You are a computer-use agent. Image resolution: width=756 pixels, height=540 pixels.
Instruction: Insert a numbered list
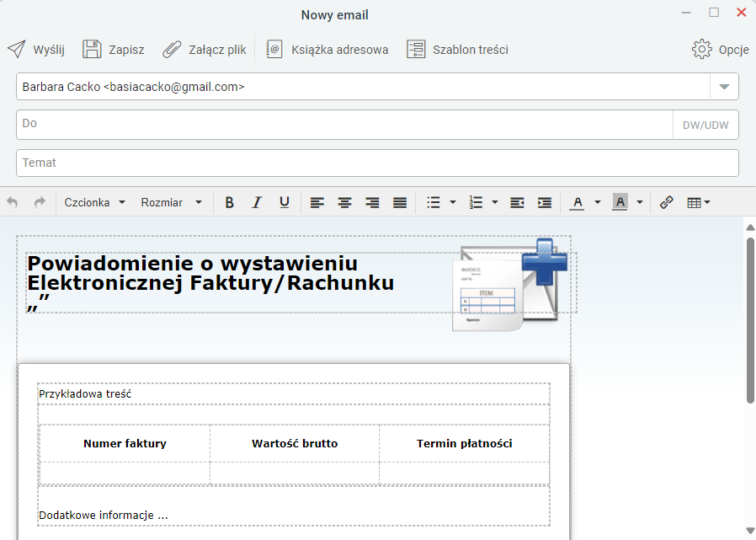coord(476,203)
